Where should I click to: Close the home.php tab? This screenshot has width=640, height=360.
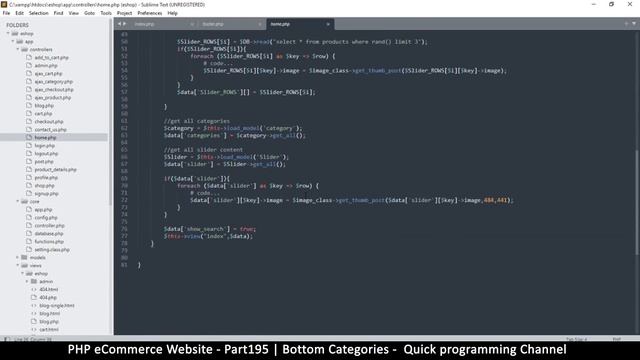[328, 24]
